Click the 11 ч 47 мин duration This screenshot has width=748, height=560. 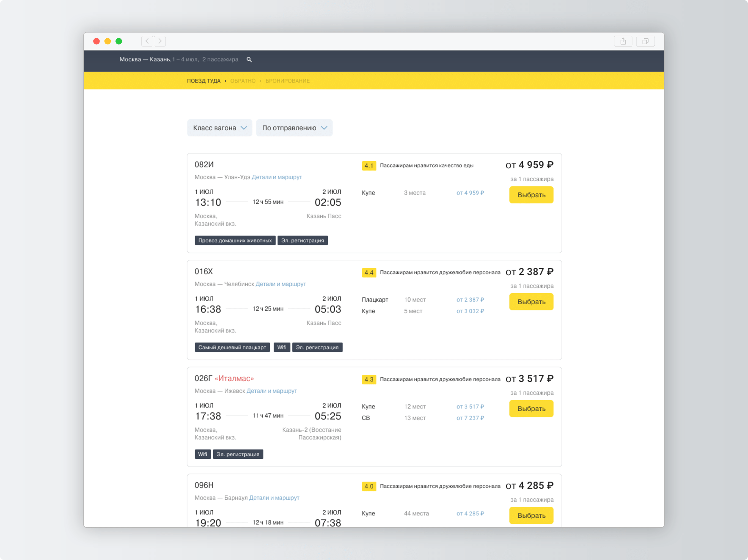coord(268,416)
